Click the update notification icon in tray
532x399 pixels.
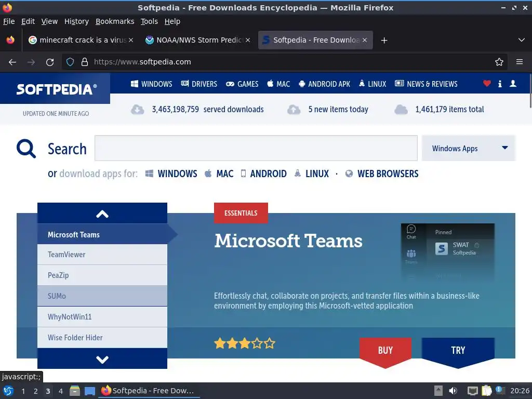499,390
